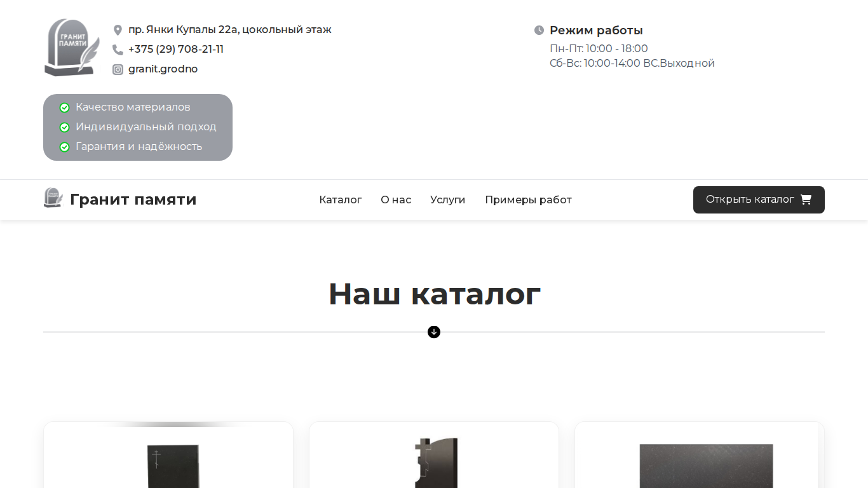Screen dimensions: 868x488
Task: Click the large tombstone logo in header
Action: coord(72,48)
